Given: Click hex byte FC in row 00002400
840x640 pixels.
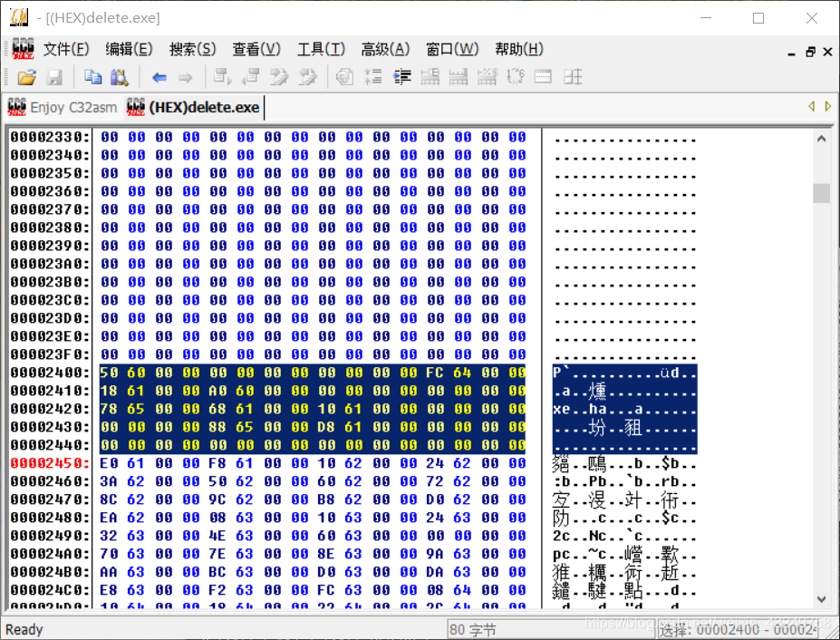Looking at the screenshot, I should [x=434, y=373].
